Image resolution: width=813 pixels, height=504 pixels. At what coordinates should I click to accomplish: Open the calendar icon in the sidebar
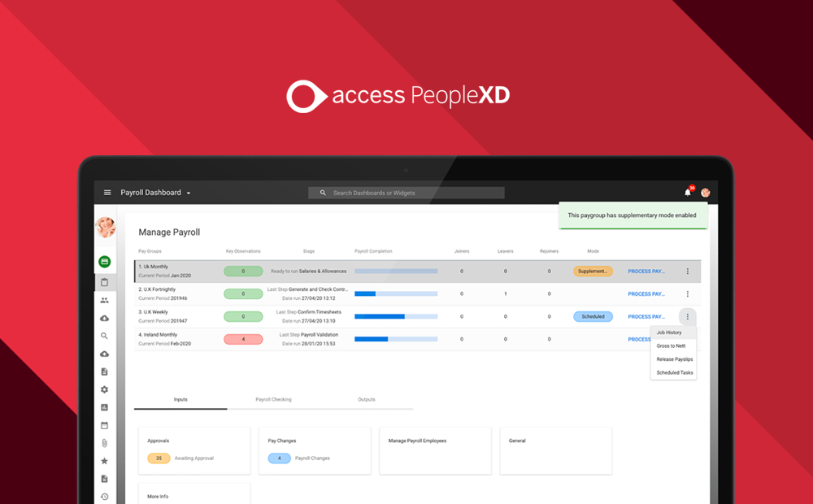coord(104,425)
